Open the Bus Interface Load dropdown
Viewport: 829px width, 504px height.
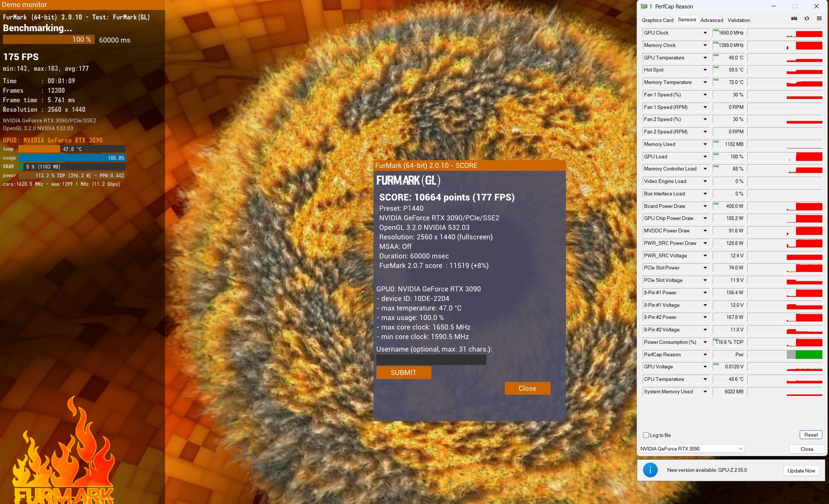[x=705, y=194]
